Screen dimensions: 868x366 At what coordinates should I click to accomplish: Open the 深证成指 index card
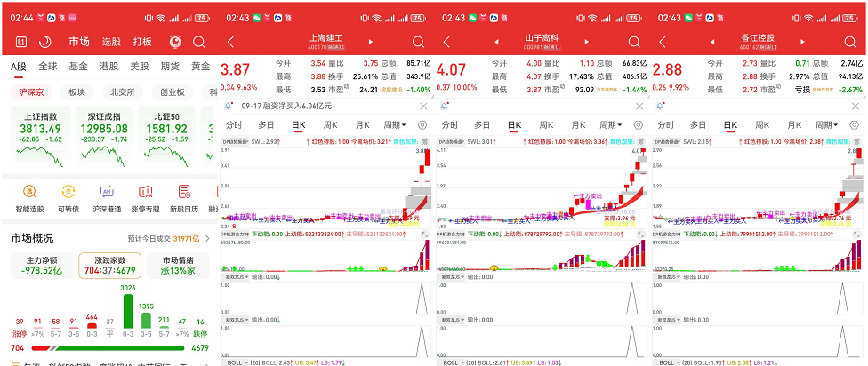point(103,138)
